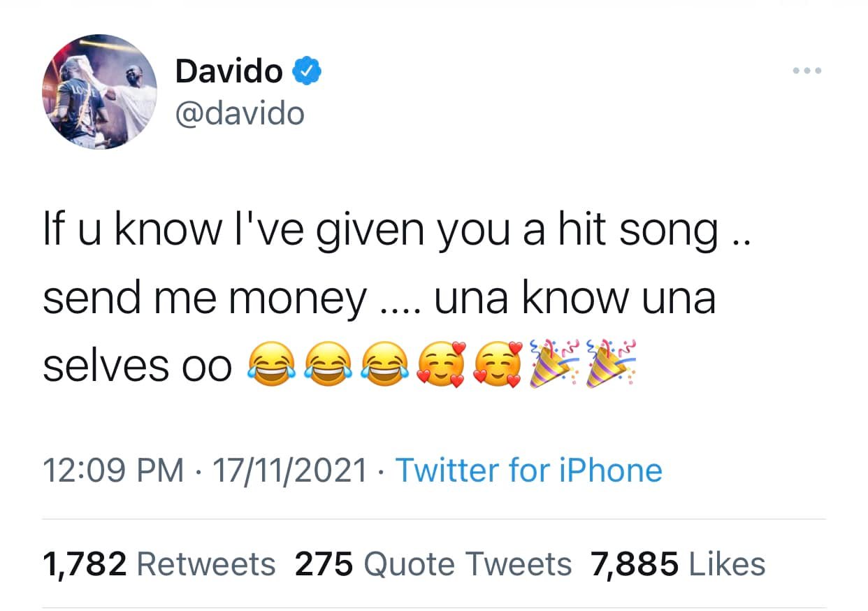868x611 pixels.
Task: View the 7,885 Likes list
Action: pos(679,564)
